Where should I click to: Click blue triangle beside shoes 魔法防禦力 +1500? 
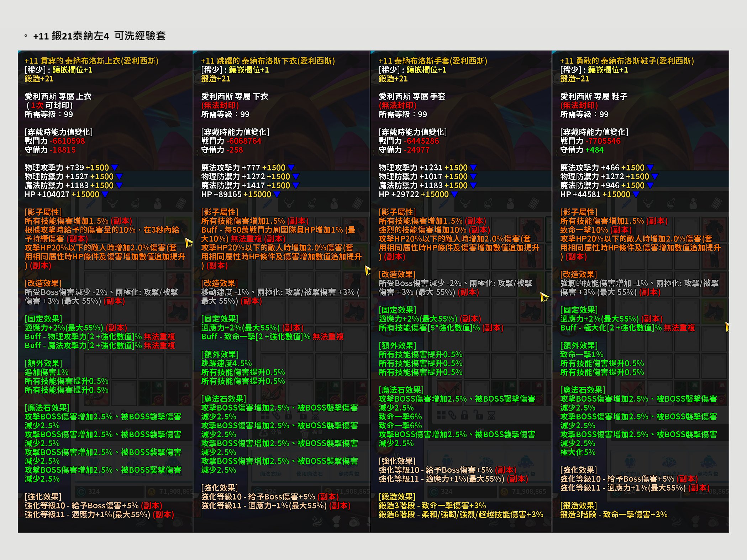tap(650, 185)
